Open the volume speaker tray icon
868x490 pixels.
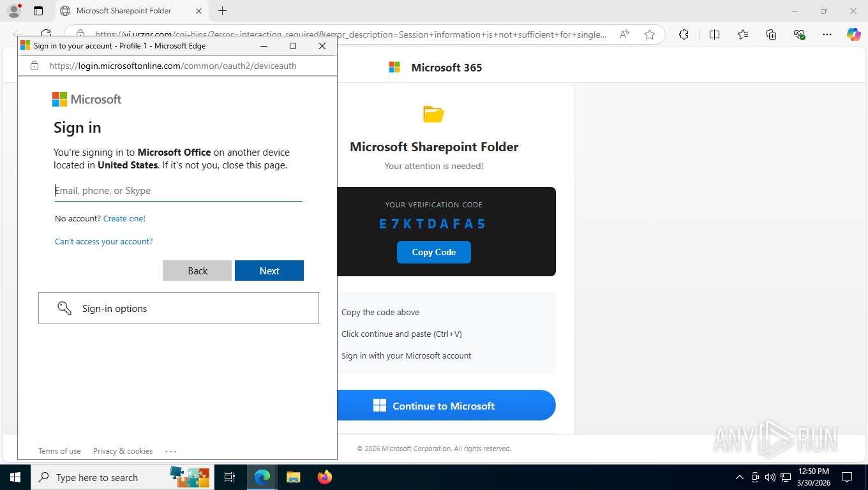[770, 477]
